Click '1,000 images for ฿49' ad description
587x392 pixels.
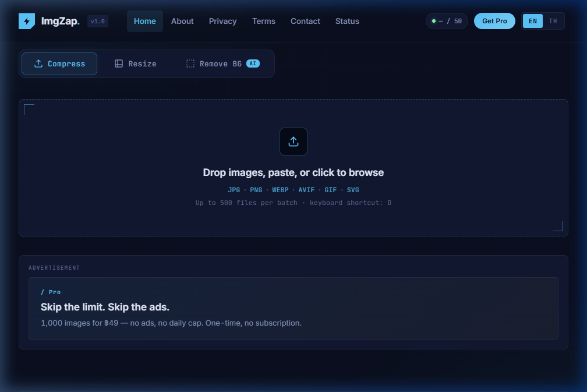click(171, 323)
